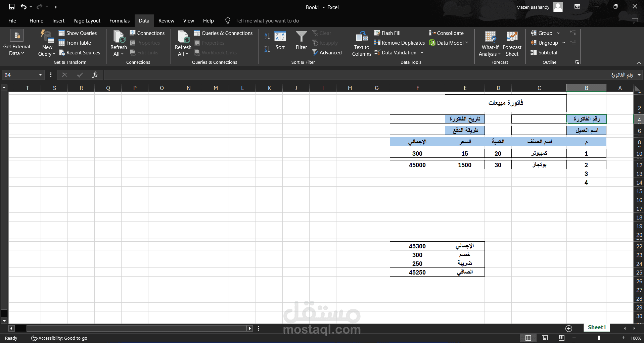Click the Insert Function fx button
This screenshot has height=343, width=644.
(x=95, y=75)
